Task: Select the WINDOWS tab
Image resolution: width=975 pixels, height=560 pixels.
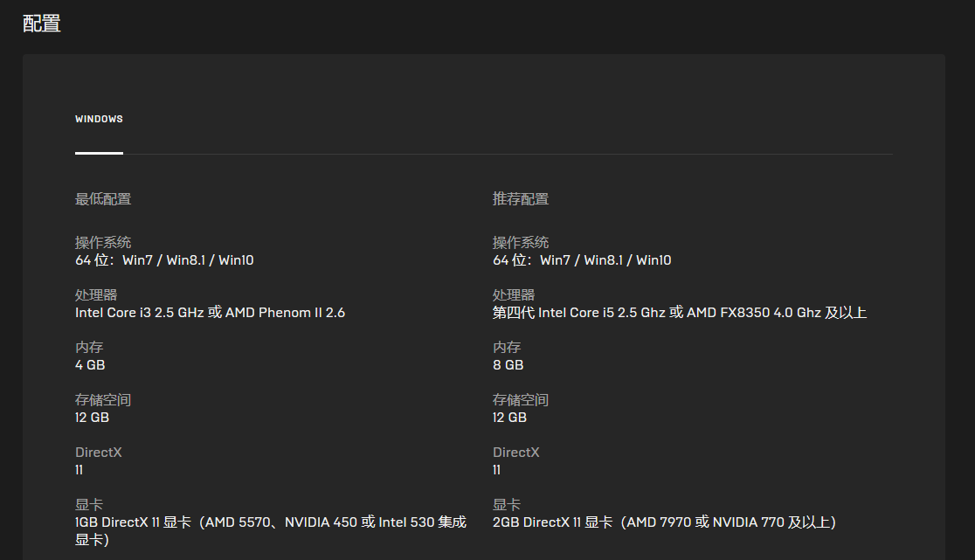Action: coord(99,119)
